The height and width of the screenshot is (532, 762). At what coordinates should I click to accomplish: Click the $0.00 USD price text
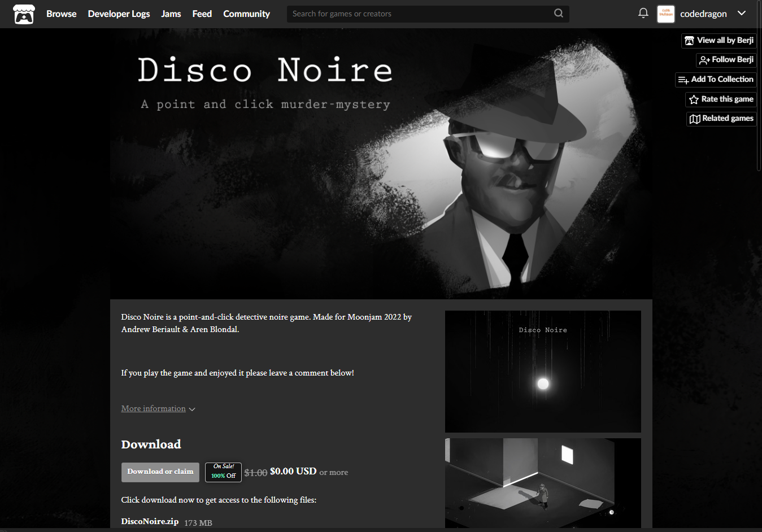click(293, 471)
